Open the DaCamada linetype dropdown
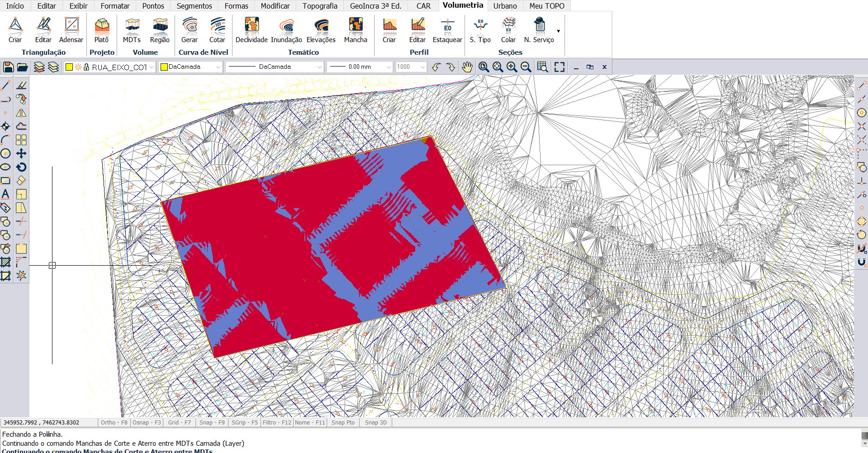 click(x=319, y=67)
